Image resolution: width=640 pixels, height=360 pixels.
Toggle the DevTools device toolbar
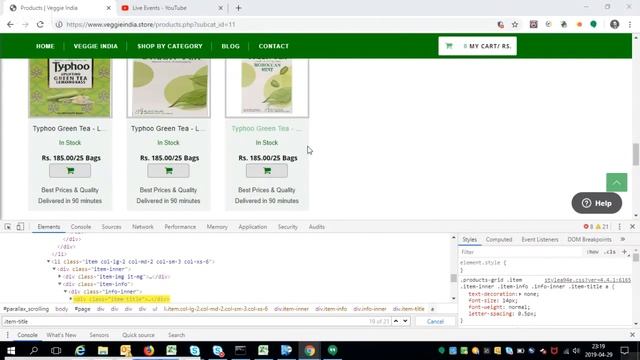click(x=20, y=227)
